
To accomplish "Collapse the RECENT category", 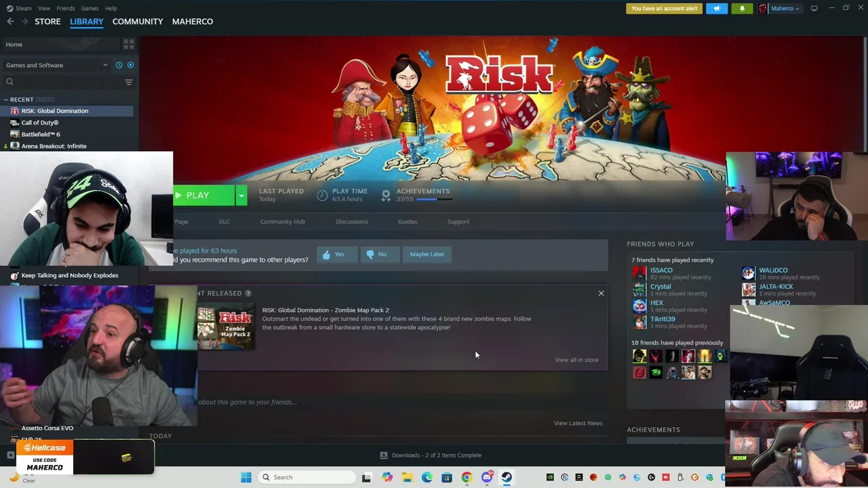I will click(5, 100).
